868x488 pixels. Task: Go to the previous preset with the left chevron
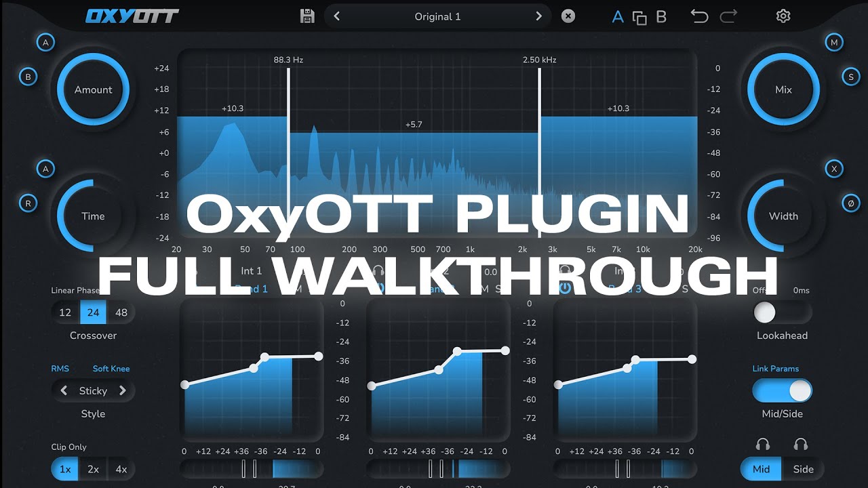(337, 16)
